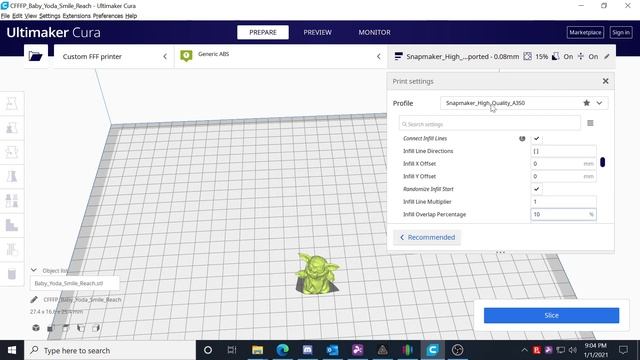This screenshot has height=360, width=640.
Task: Select the Rotate tool in left toolbar
Action: tap(12, 152)
